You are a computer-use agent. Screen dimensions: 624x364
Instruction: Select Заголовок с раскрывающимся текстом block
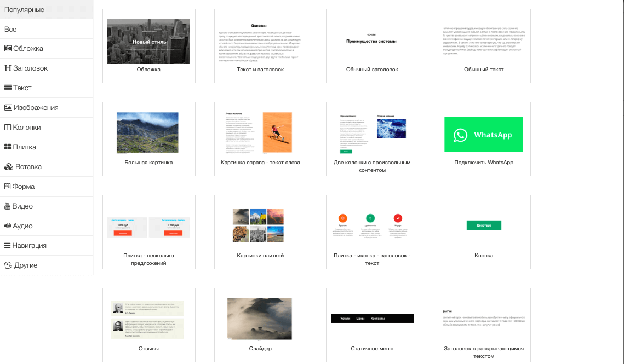[484, 326]
